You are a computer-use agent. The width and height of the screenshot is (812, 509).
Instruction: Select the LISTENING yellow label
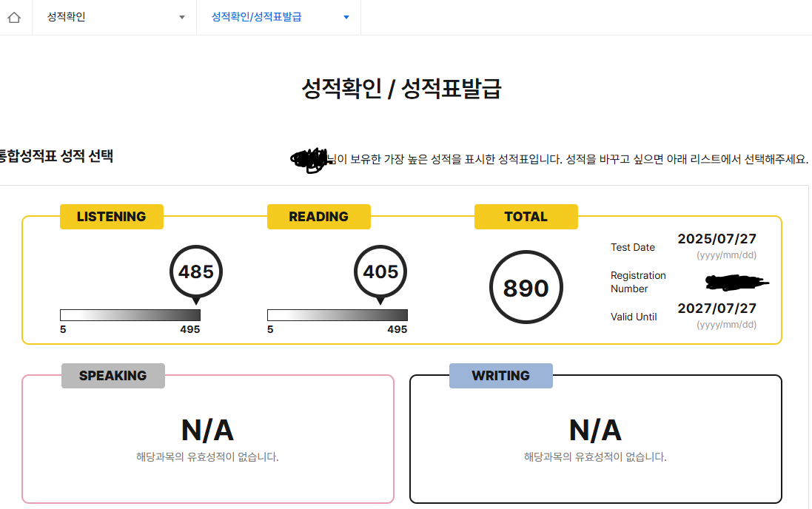[111, 217]
